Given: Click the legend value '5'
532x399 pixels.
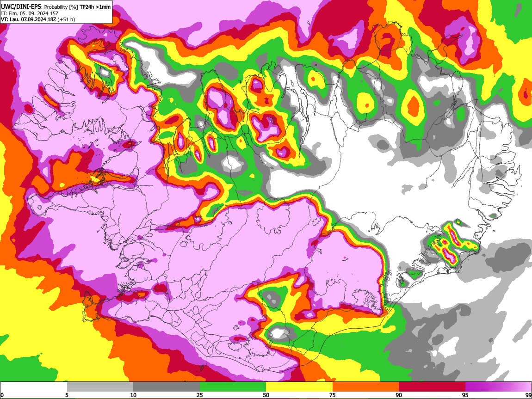Looking at the screenshot, I should pyautogui.click(x=67, y=395).
